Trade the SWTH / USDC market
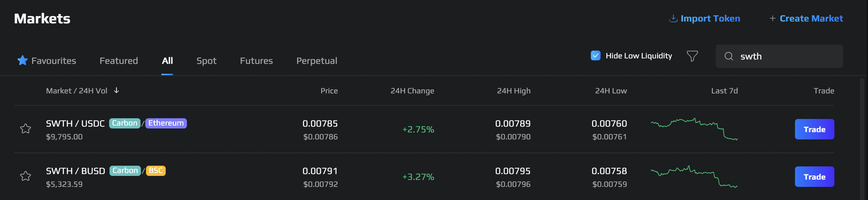This screenshot has height=200, width=868. (x=814, y=129)
